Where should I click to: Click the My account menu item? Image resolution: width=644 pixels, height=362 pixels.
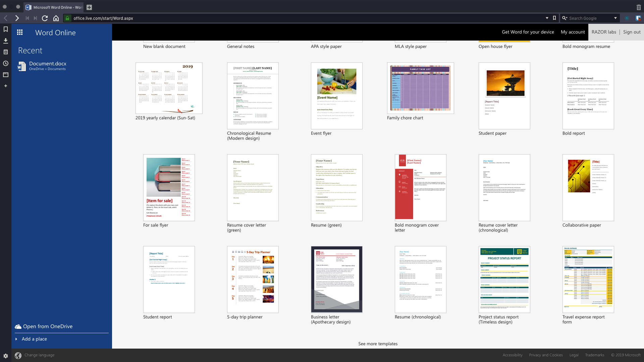[x=573, y=32]
